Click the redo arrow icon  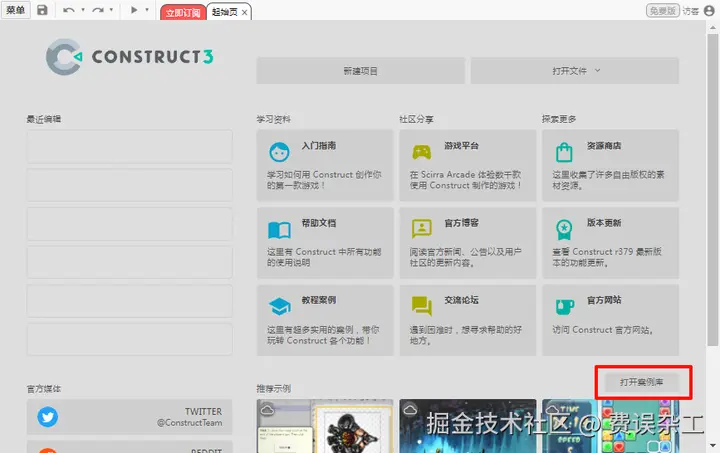tap(97, 10)
